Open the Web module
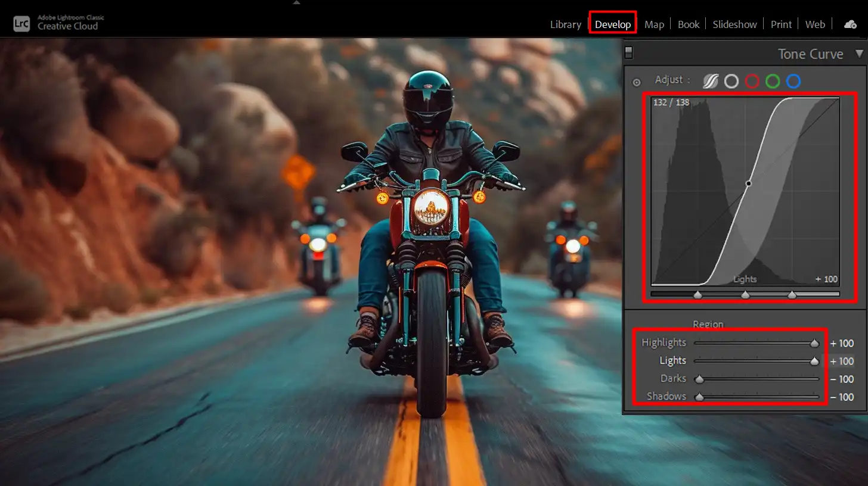 tap(815, 24)
